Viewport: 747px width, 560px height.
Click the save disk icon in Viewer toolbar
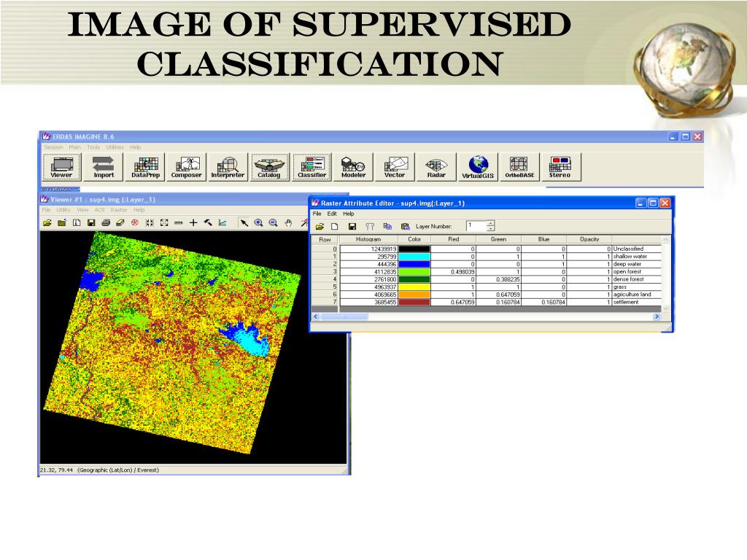91,222
